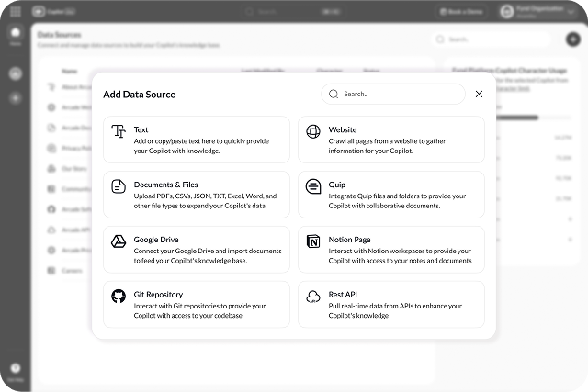Click the Data Sources page search field
This screenshot has width=588, height=392.
(x=492, y=39)
